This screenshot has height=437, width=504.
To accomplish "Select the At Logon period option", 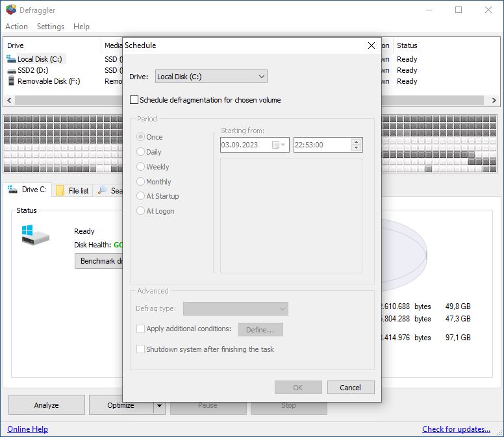I will pos(140,211).
